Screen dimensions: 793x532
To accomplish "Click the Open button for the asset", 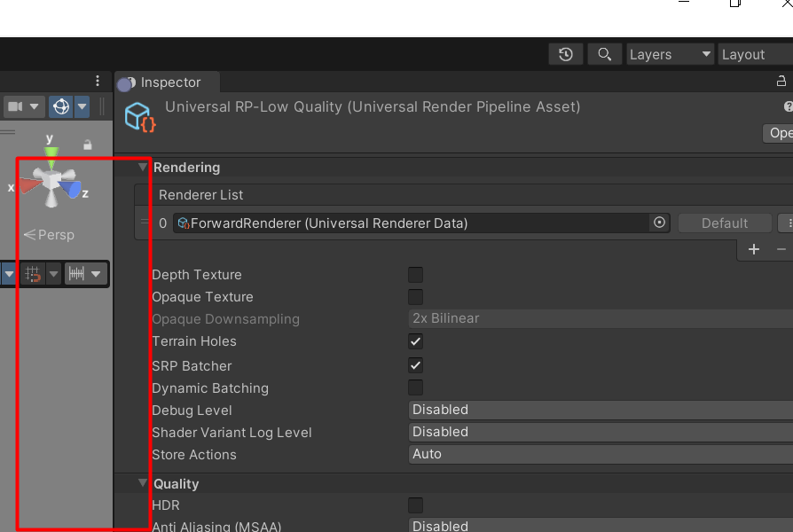I will 778,133.
